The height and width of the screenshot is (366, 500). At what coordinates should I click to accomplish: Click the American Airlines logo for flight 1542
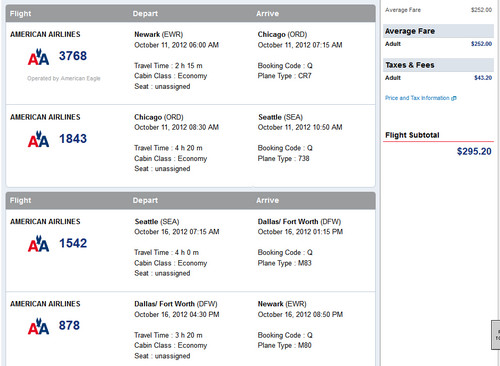pos(38,243)
